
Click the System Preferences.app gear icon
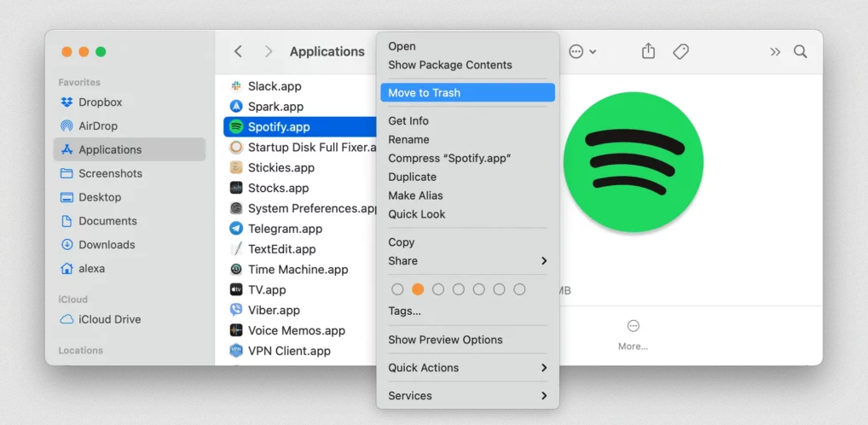pyautogui.click(x=236, y=208)
